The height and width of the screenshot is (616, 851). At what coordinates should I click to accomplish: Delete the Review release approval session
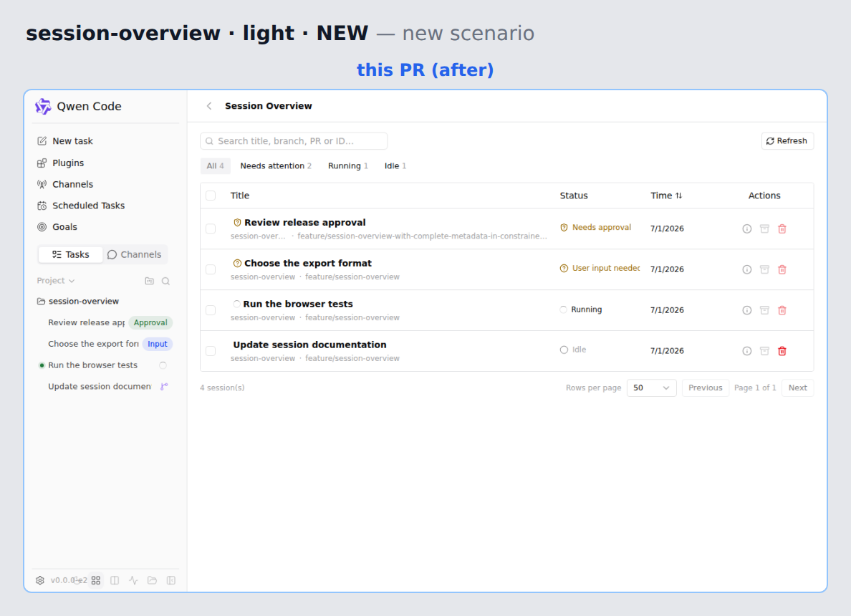pyautogui.click(x=782, y=228)
